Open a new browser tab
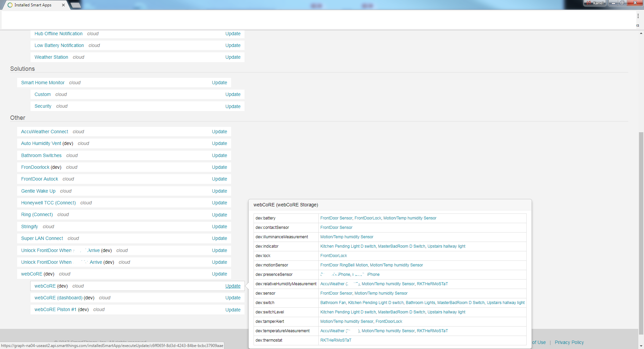The image size is (644, 349). [x=76, y=5]
